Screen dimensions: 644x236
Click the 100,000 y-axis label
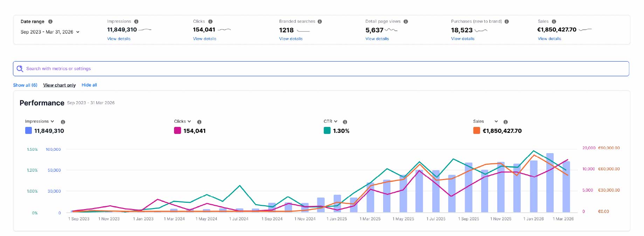click(53, 149)
